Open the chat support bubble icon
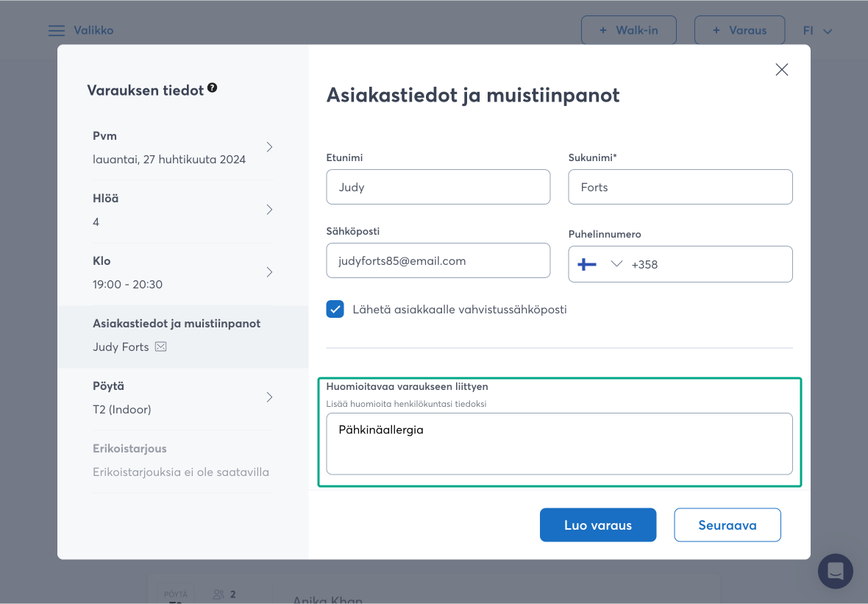Viewport: 868px width, 604px height. (835, 571)
